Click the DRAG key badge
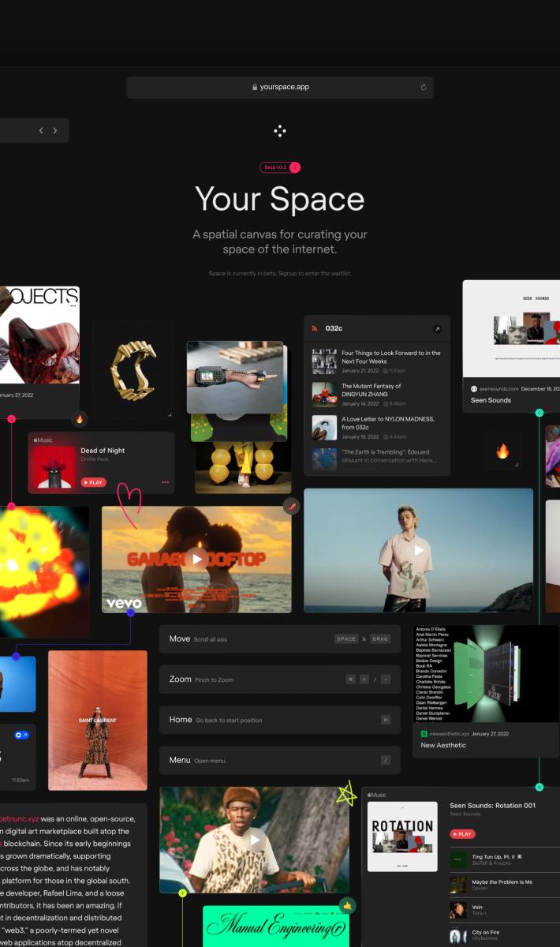Screen dimensions: 560x947 380,639
